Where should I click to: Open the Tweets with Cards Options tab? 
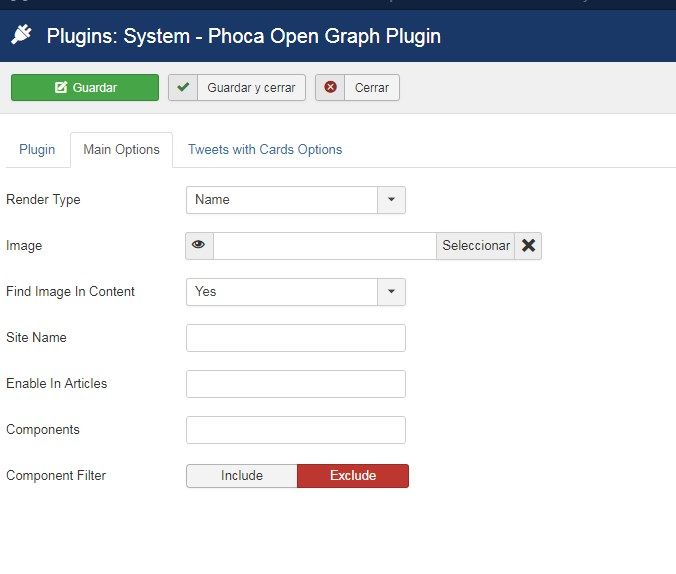click(265, 150)
